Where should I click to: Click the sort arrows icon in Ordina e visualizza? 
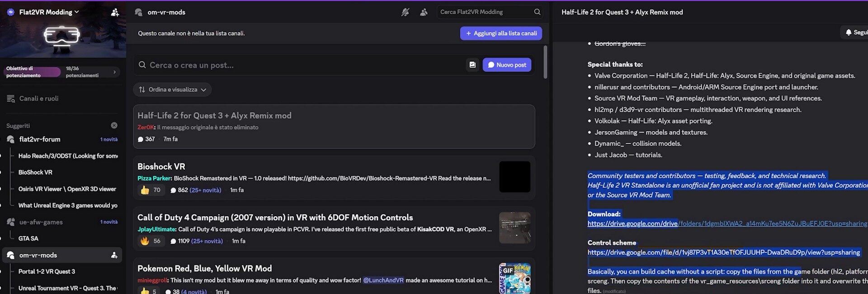click(142, 90)
